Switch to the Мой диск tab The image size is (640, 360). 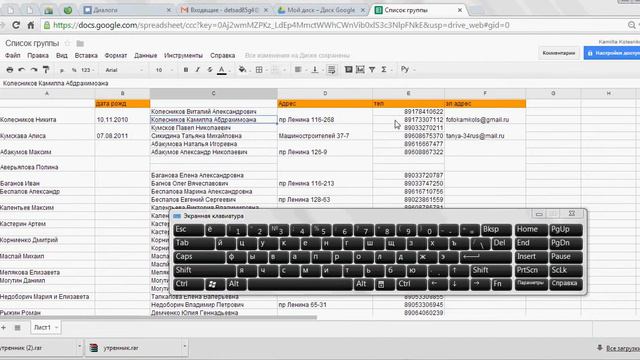coord(321,10)
